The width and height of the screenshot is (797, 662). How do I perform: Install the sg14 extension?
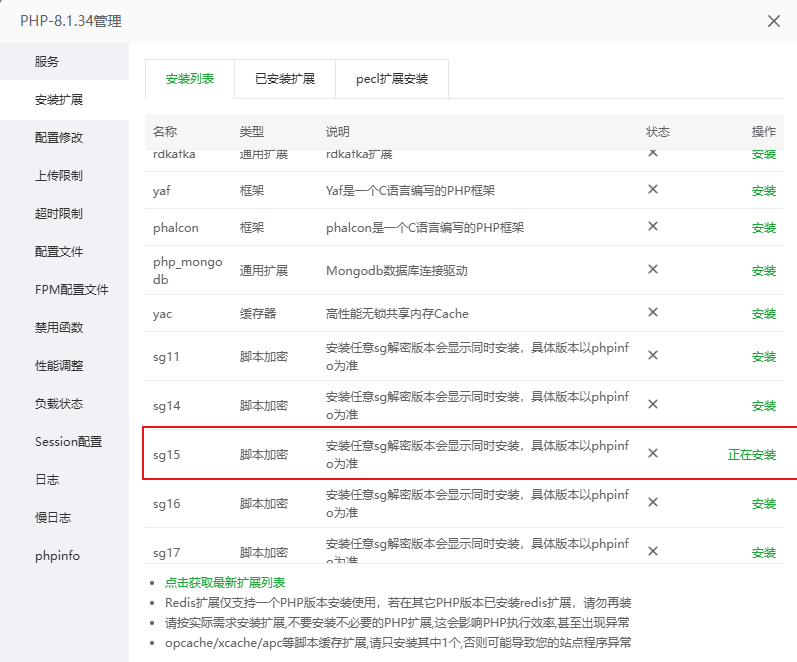pos(763,406)
